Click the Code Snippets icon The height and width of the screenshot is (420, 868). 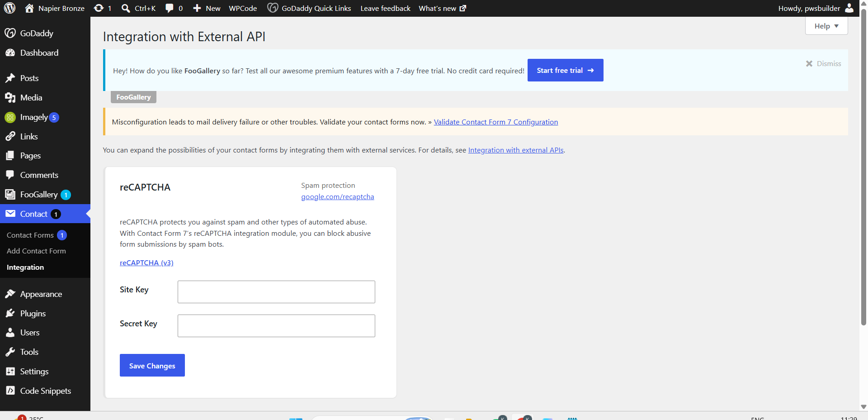(x=10, y=391)
